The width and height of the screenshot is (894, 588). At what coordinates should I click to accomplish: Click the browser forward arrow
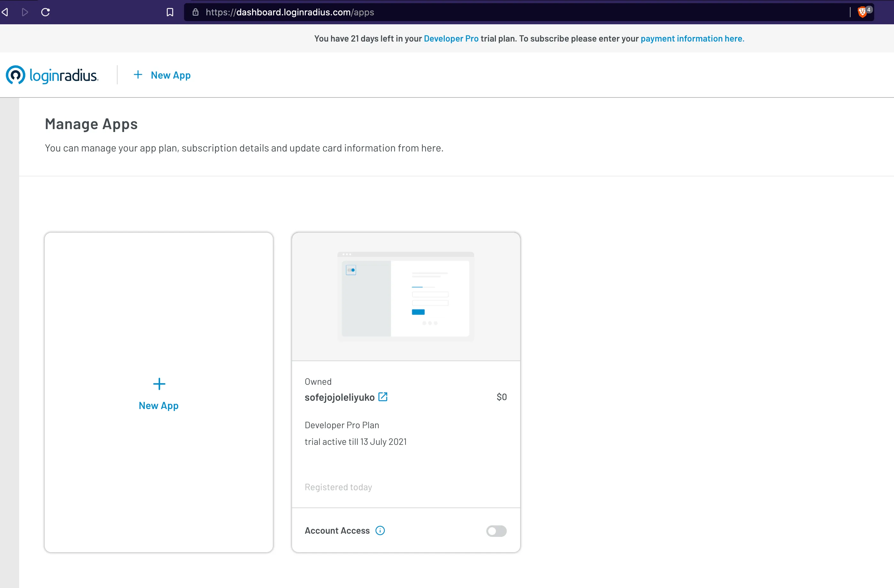(x=25, y=12)
